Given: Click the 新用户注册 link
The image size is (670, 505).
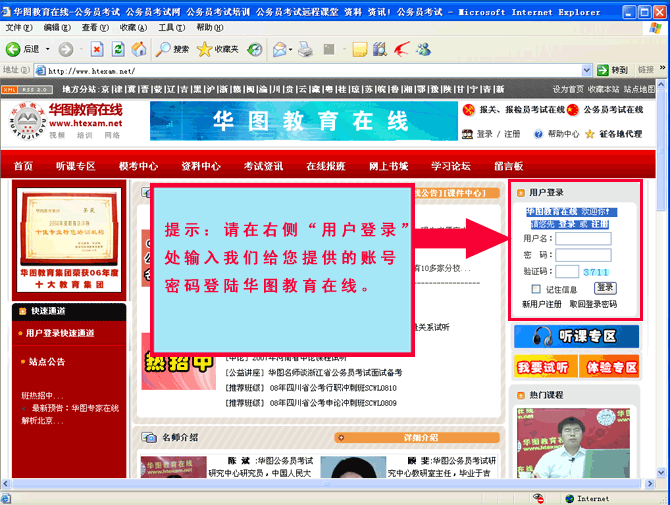Looking at the screenshot, I should 541,304.
